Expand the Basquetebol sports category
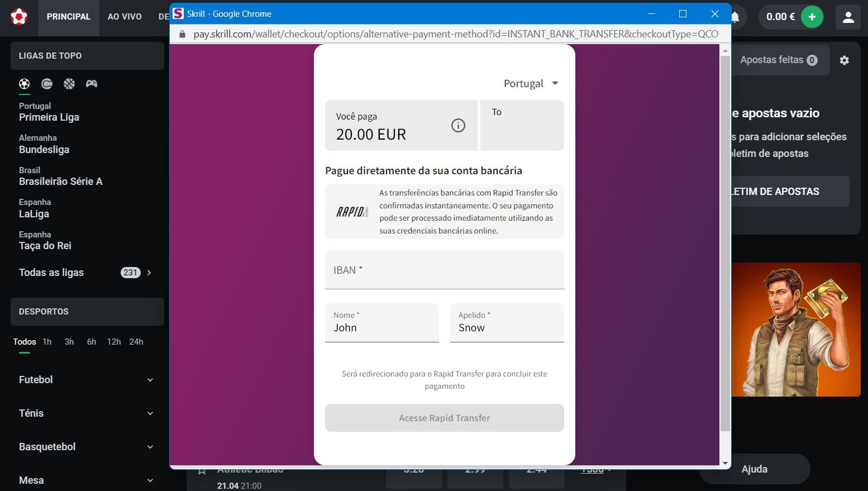This screenshot has height=491, width=868. click(x=87, y=447)
